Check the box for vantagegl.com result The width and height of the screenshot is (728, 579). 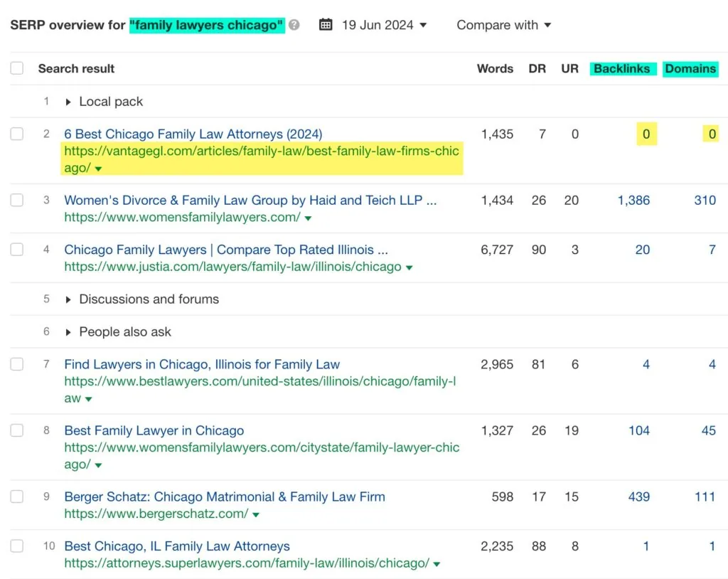click(17, 134)
